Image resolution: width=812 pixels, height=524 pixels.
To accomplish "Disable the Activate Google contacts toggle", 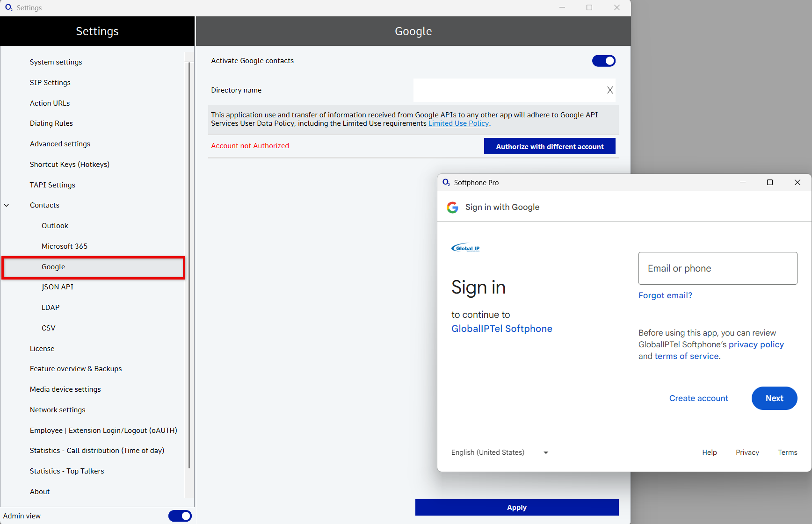I will pyautogui.click(x=603, y=61).
